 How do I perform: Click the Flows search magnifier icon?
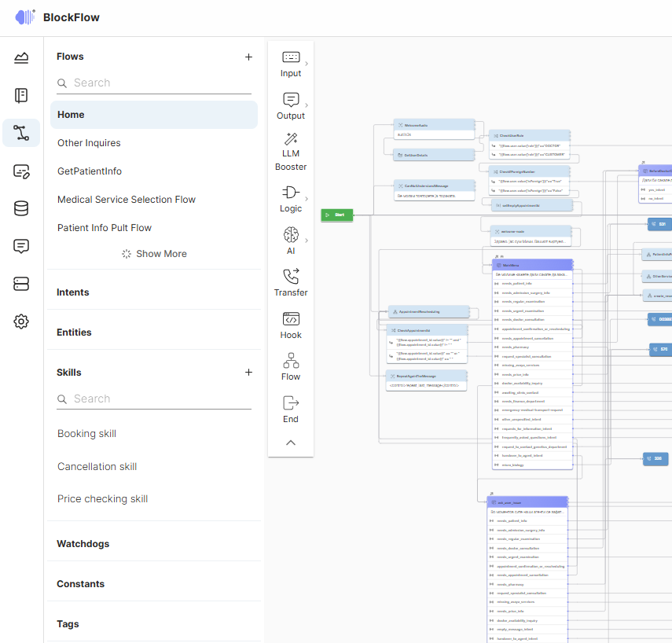(x=62, y=83)
